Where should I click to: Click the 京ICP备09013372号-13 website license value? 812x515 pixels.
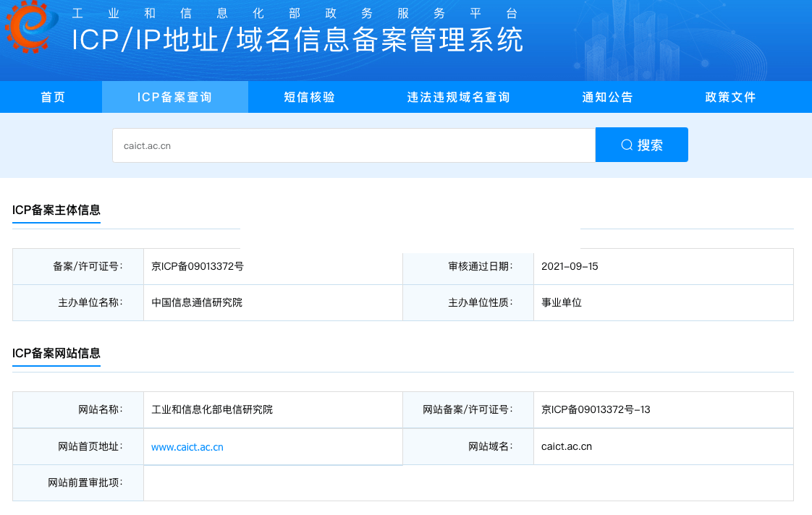596,409
